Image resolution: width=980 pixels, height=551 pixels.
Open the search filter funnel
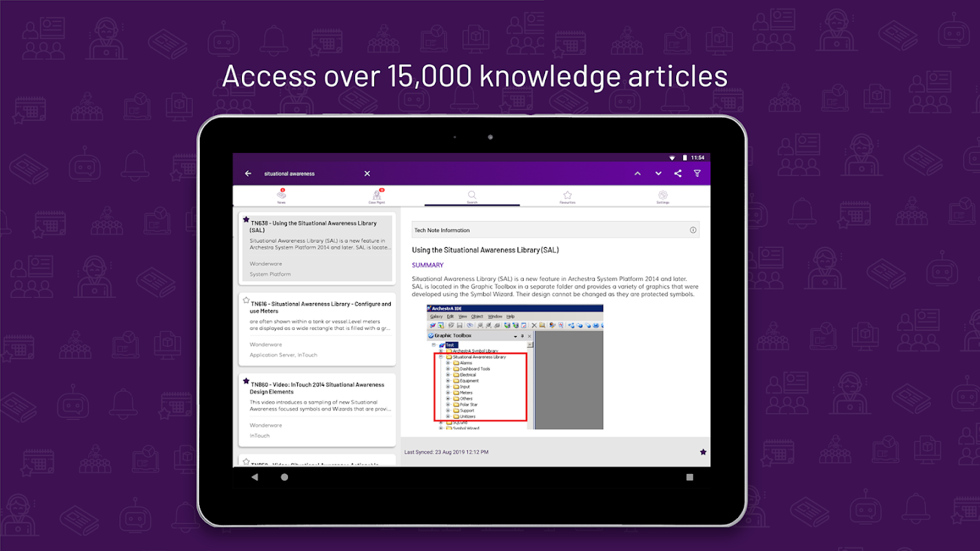pos(697,174)
